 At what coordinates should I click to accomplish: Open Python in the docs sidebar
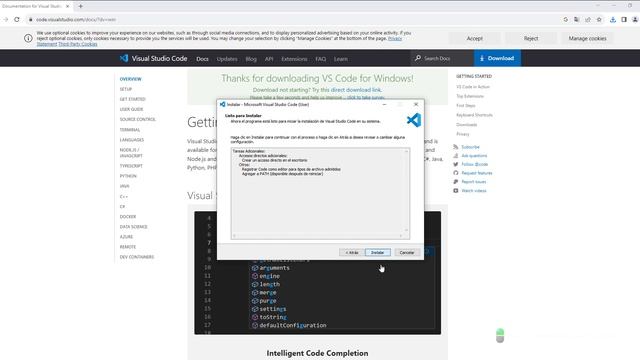128,176
